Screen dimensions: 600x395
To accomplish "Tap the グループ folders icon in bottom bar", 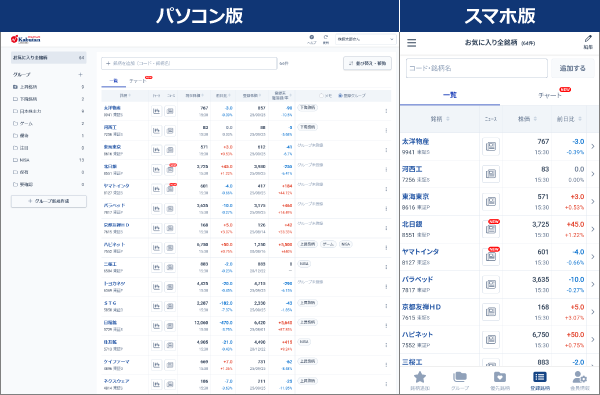I will (x=460, y=377).
